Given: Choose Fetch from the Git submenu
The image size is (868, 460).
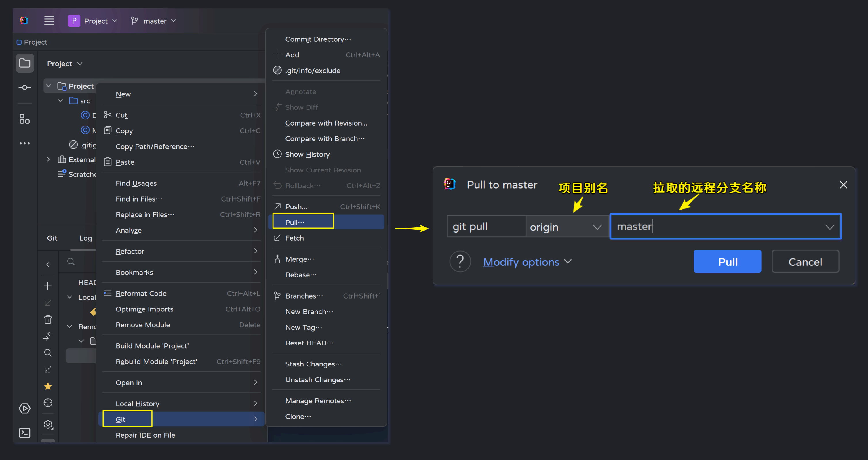Looking at the screenshot, I should point(294,238).
